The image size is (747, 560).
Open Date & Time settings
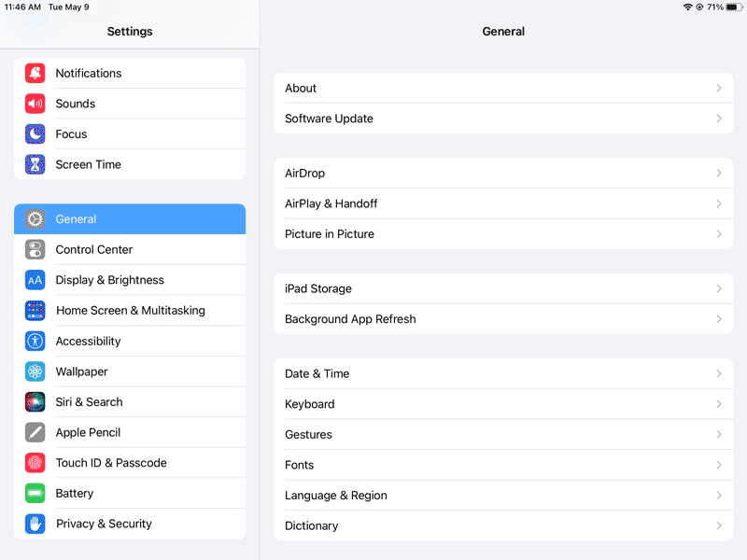point(503,374)
